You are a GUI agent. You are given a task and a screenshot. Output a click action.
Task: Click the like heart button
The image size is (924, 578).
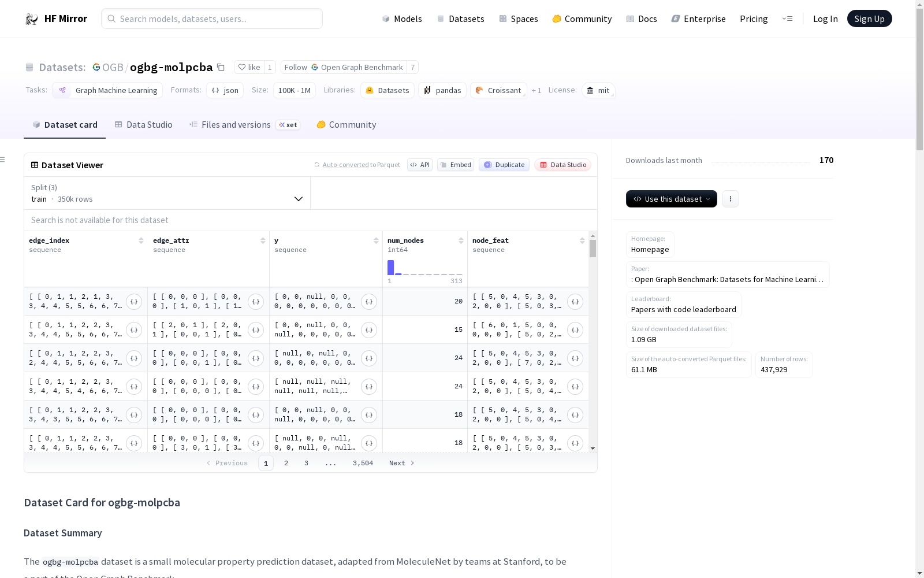coord(249,67)
